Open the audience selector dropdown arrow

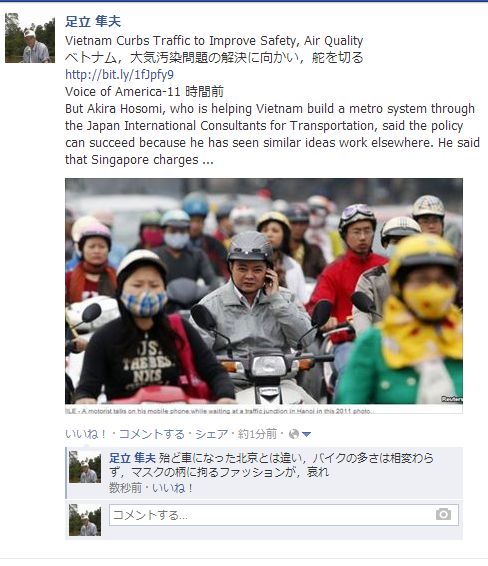(x=306, y=434)
